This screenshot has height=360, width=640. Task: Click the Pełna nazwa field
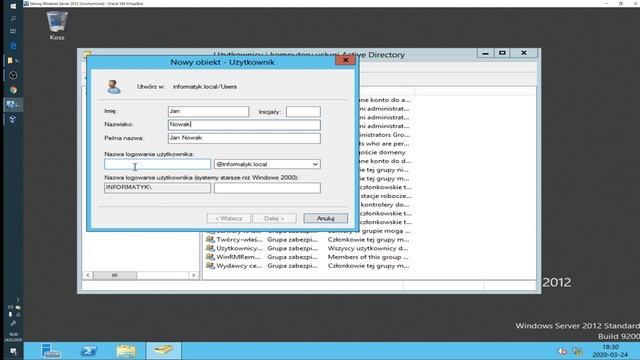point(244,138)
